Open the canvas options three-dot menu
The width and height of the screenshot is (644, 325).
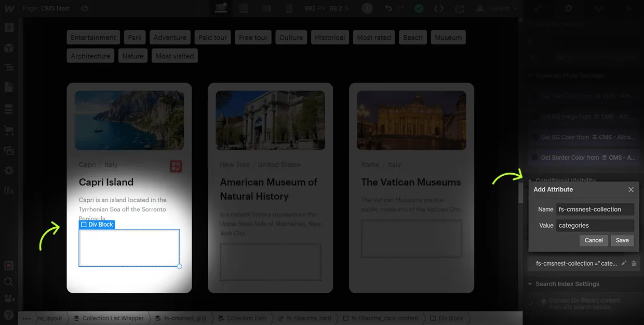tap(197, 8)
